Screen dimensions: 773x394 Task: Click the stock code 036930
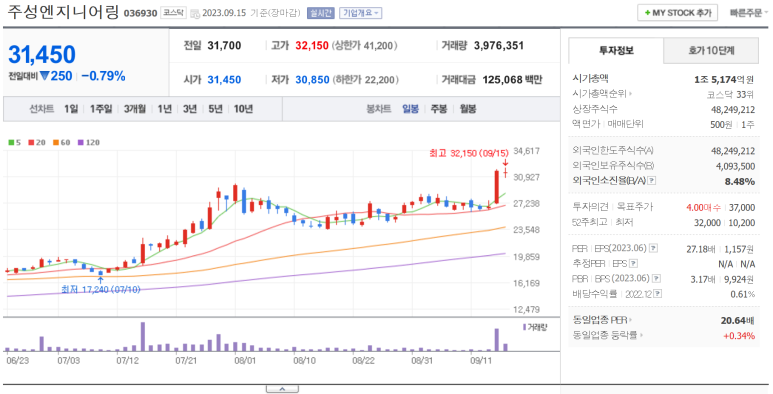[x=140, y=13]
